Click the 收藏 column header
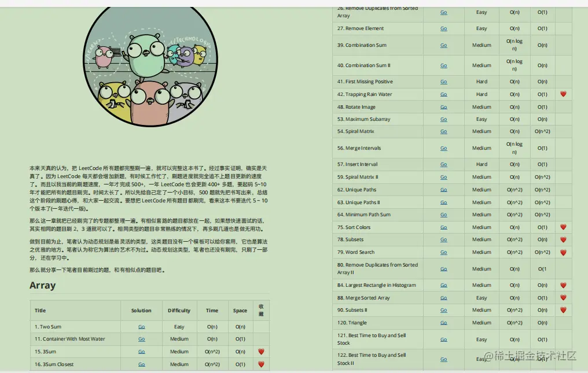 pos(262,311)
